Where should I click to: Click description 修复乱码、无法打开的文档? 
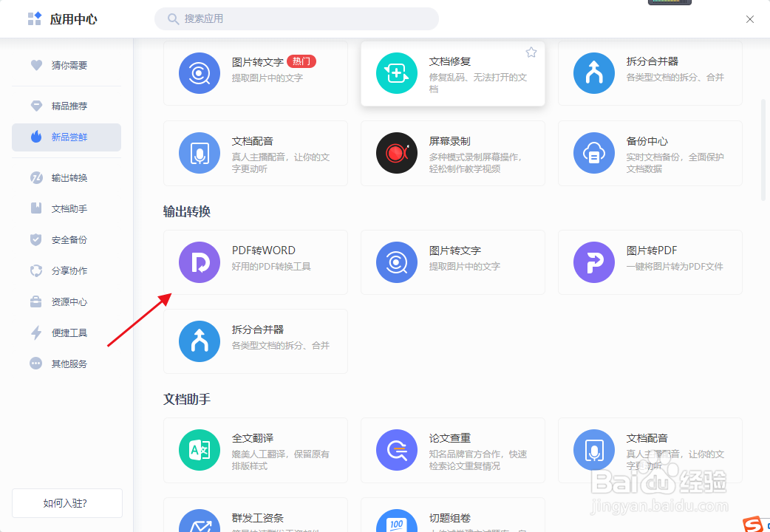tap(478, 83)
